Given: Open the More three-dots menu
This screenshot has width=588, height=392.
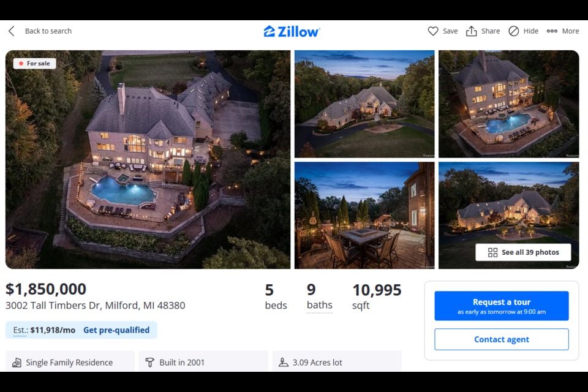Looking at the screenshot, I should [552, 31].
